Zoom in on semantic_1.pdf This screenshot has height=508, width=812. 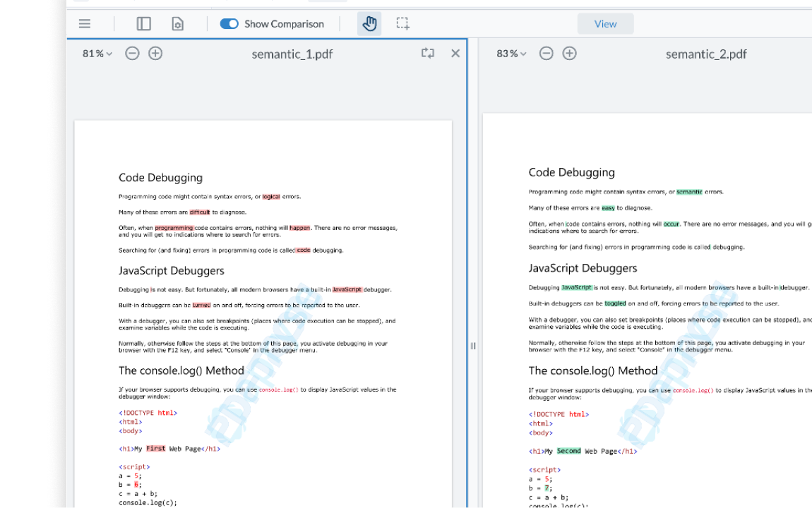[155, 54]
